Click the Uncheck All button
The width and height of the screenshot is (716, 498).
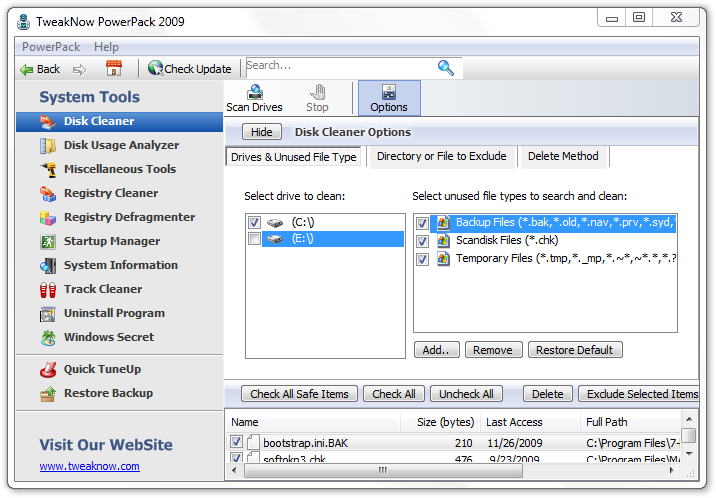(x=466, y=394)
